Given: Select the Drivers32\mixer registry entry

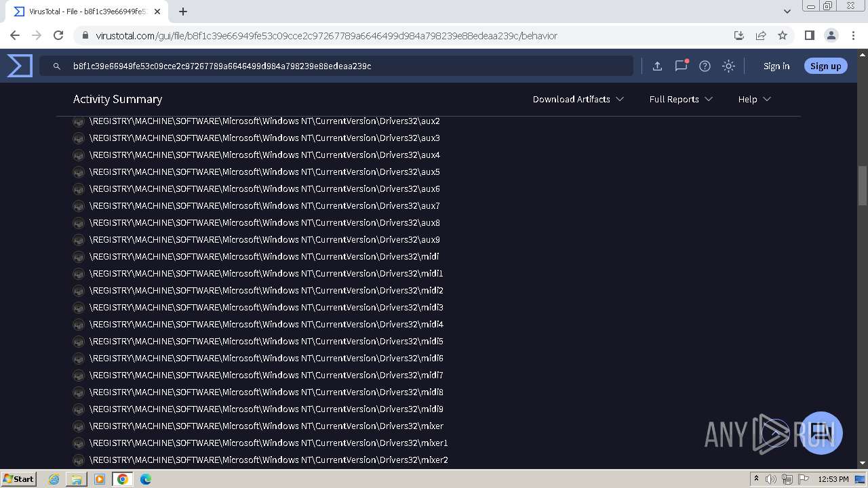Looking at the screenshot, I should point(266,426).
